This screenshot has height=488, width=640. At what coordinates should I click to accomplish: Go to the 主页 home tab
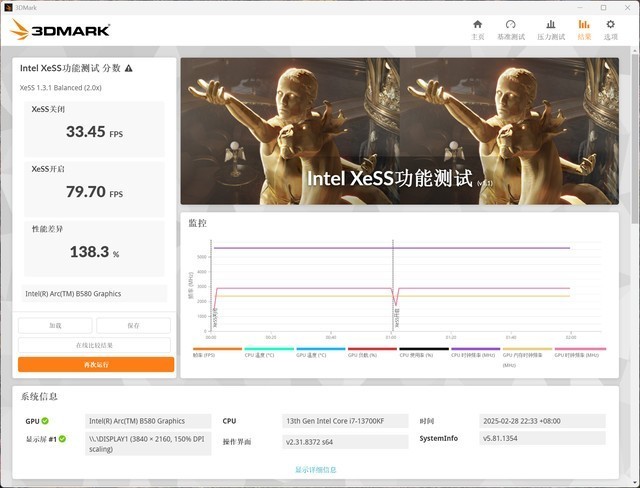pos(478,30)
